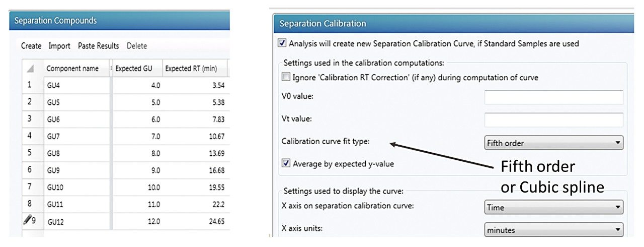Screen dimensions: 644x247
Task: Open X axis units minutes dropdown
Action: coord(553,230)
